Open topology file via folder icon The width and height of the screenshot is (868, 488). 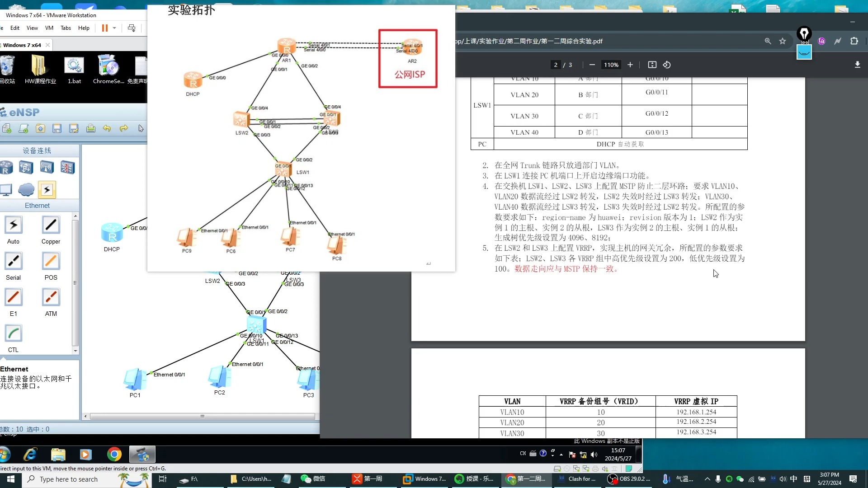pos(40,129)
